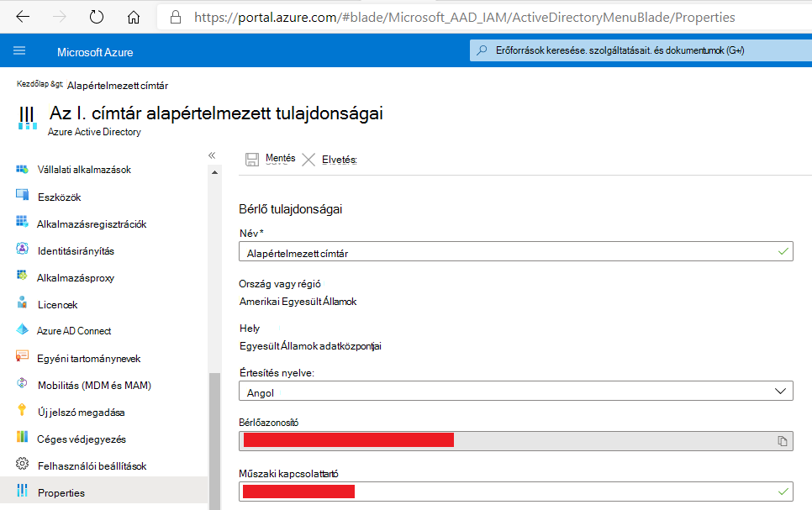
Task: Click the Vállalati alkalmazások icon
Action: point(22,170)
